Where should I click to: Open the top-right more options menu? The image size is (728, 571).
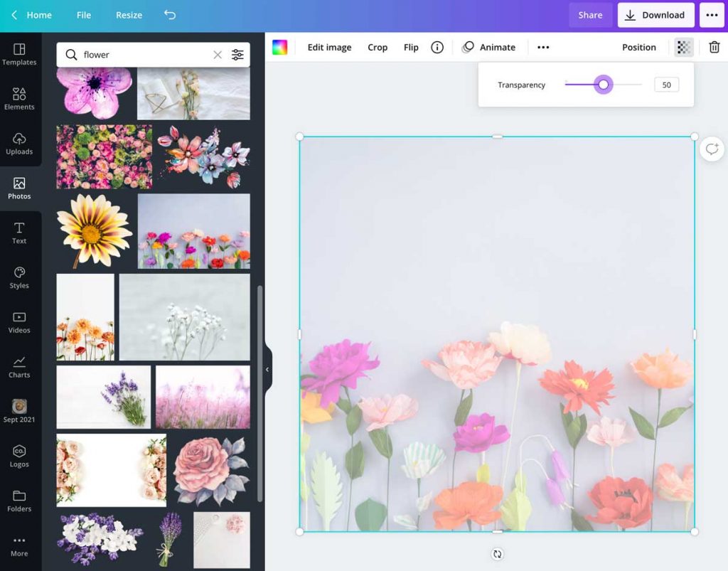tap(712, 14)
